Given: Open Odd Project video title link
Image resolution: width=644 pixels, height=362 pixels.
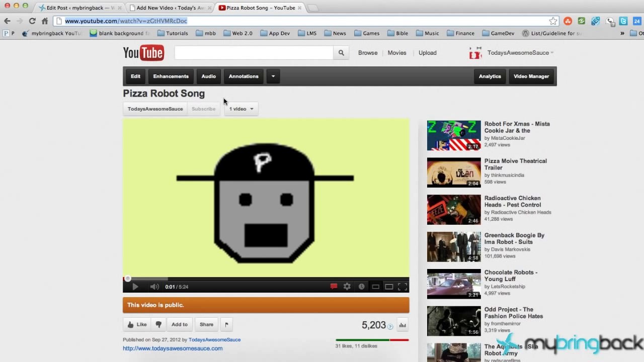Looking at the screenshot, I should tap(514, 313).
